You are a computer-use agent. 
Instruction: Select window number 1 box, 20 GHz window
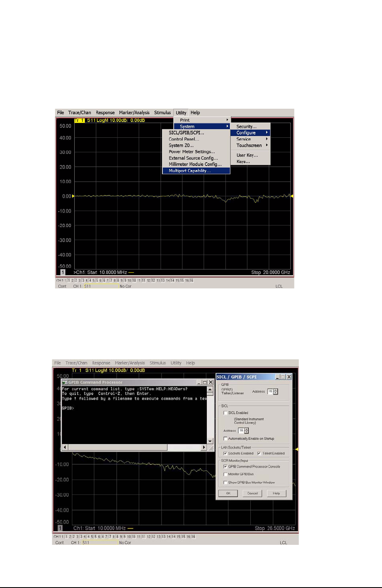click(63, 272)
